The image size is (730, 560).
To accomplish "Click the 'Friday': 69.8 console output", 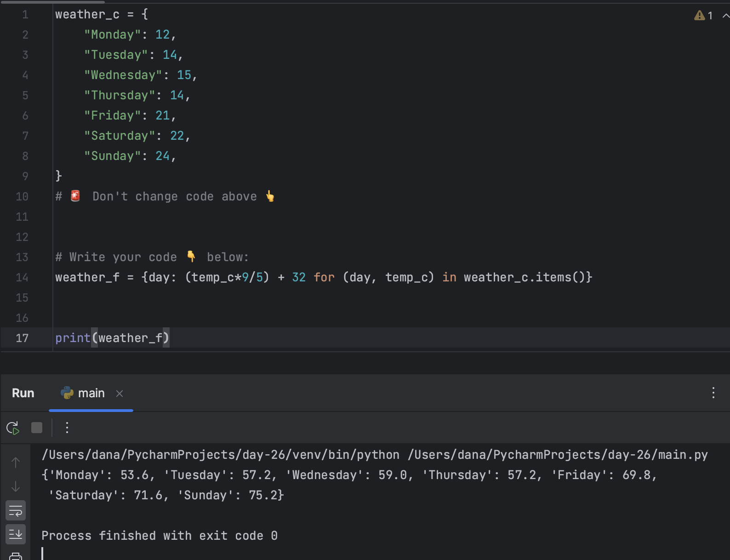I will (x=600, y=475).
